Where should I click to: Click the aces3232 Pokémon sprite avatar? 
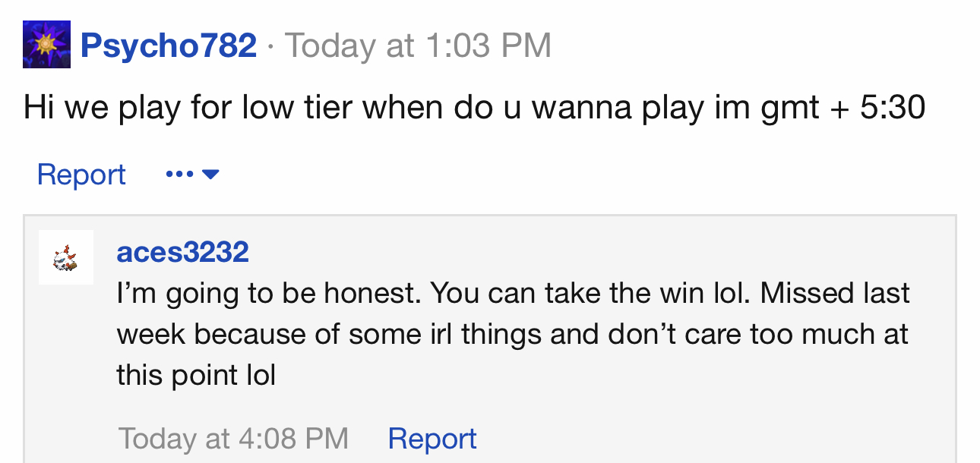click(x=66, y=257)
